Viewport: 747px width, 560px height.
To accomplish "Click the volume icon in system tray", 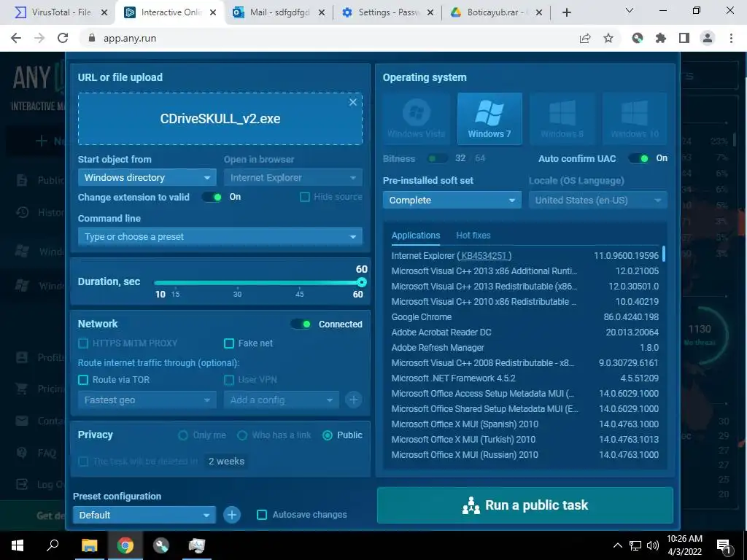I will coord(653,545).
